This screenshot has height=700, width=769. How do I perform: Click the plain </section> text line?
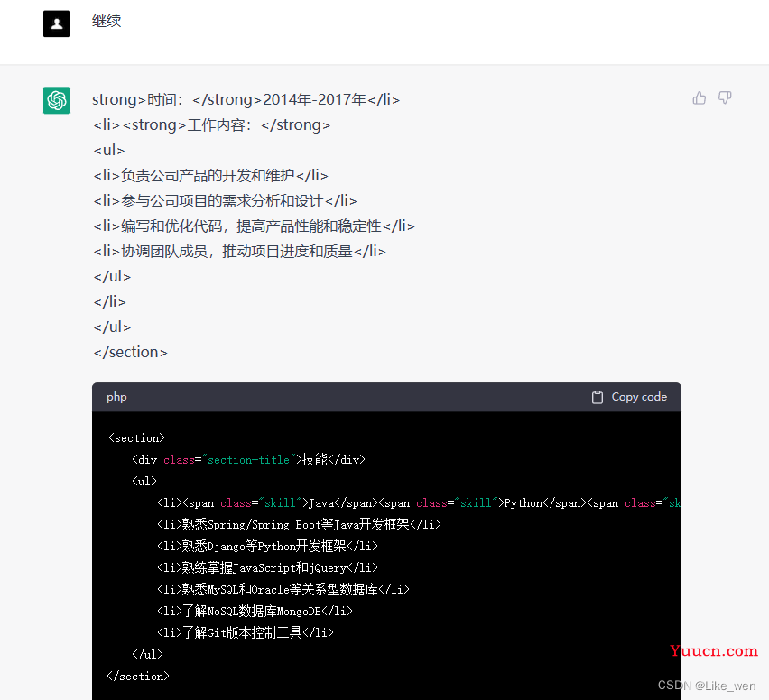point(131,352)
